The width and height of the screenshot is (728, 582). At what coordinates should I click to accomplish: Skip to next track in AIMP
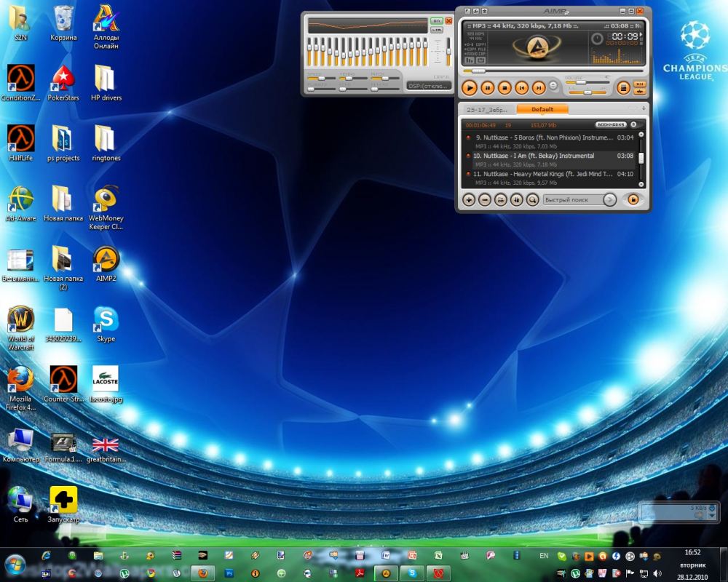tap(539, 87)
